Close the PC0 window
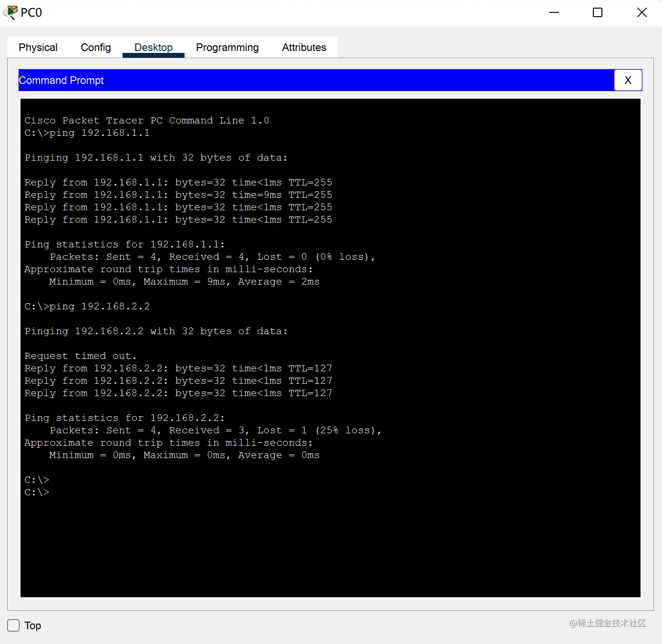Viewport: 662px width, 644px height. tap(642, 12)
